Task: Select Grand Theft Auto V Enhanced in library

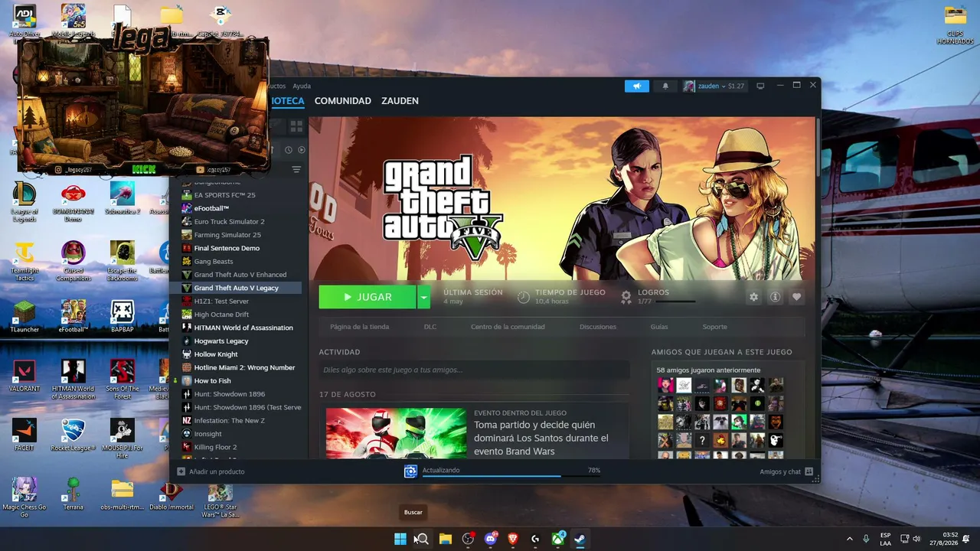Action: pyautogui.click(x=240, y=275)
